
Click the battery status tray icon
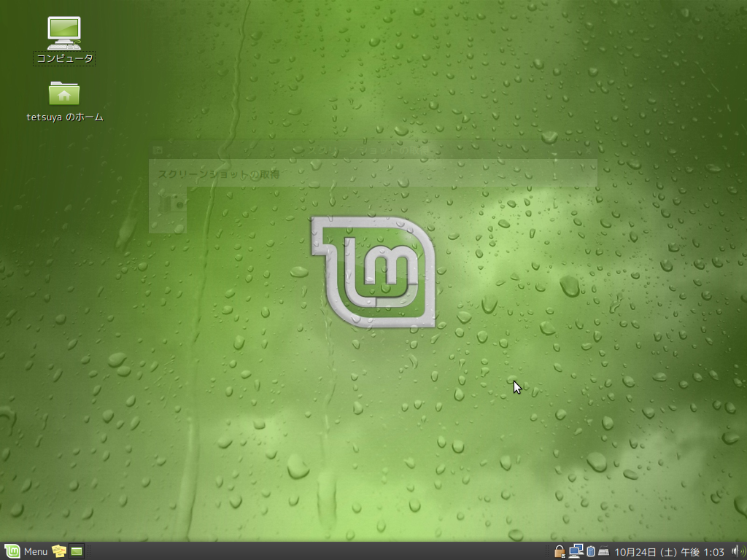(x=591, y=551)
